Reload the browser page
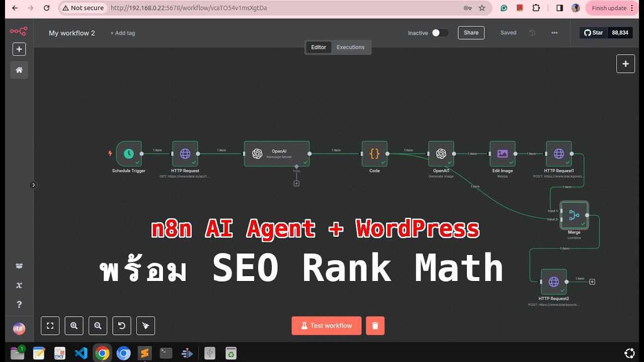Viewport: 644px width, 362px height. [x=47, y=8]
